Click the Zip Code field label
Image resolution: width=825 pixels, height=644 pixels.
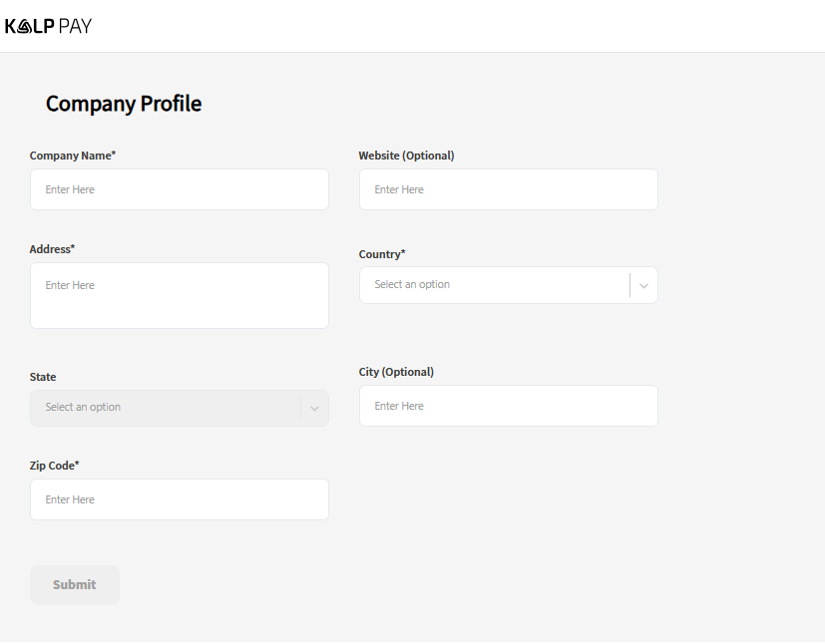(x=54, y=466)
